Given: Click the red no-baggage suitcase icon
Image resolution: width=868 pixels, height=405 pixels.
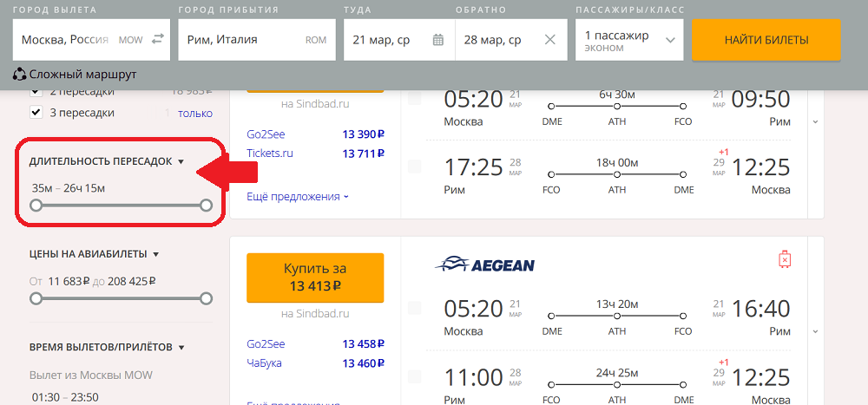Looking at the screenshot, I should 785,259.
